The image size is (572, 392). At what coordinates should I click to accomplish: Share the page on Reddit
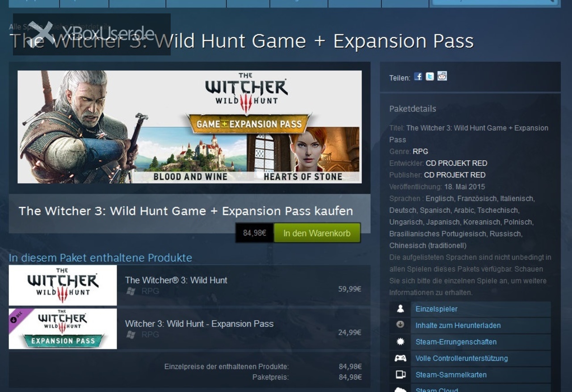[442, 76]
